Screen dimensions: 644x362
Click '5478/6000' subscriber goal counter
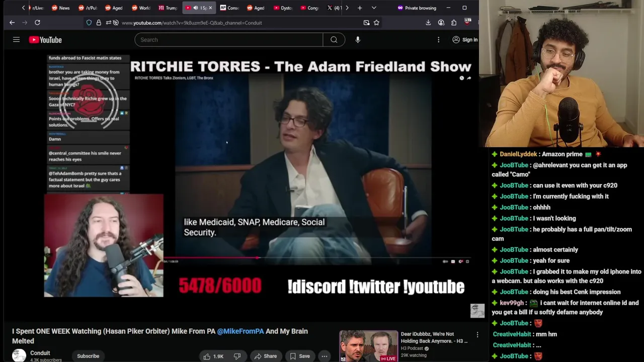coord(220,286)
